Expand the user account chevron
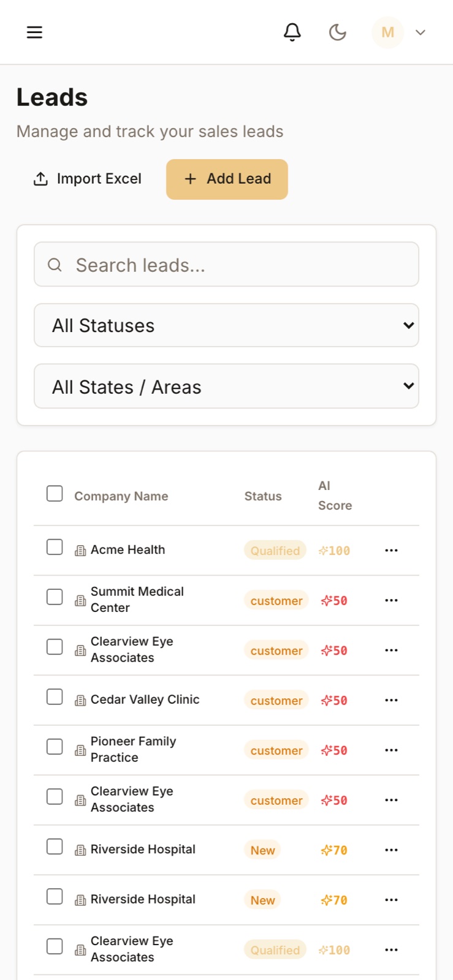This screenshot has height=980, width=453. point(421,32)
